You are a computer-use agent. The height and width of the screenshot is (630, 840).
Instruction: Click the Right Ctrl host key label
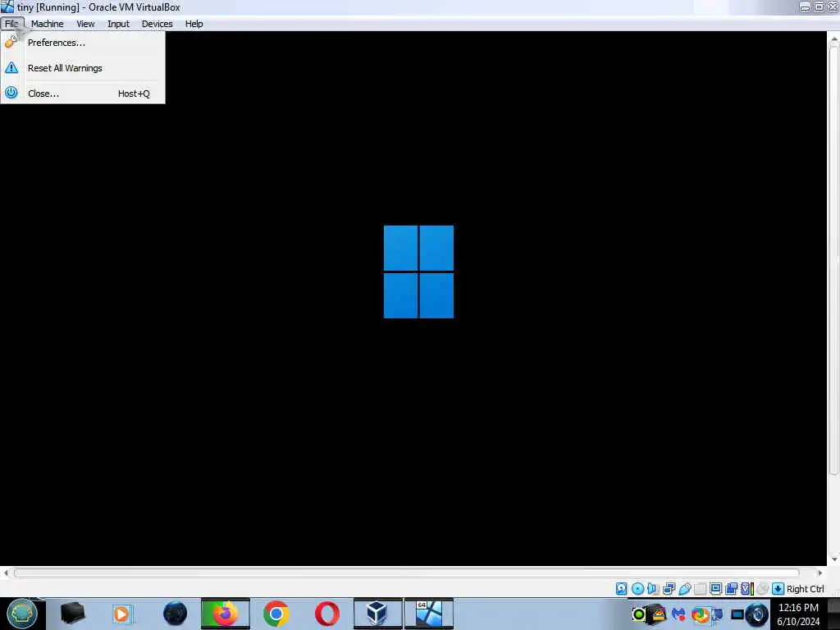[806, 589]
